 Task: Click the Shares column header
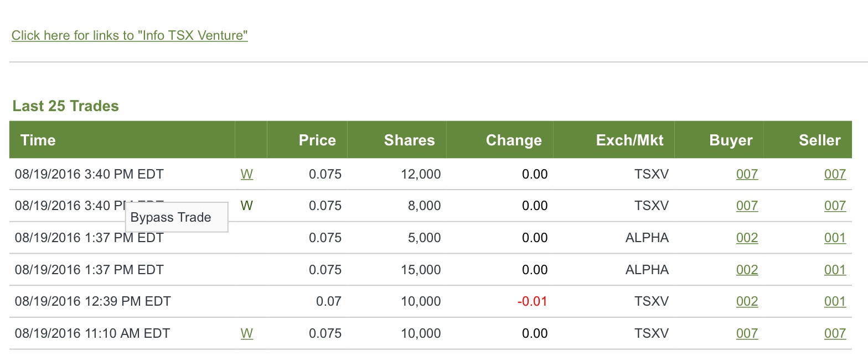coord(410,140)
